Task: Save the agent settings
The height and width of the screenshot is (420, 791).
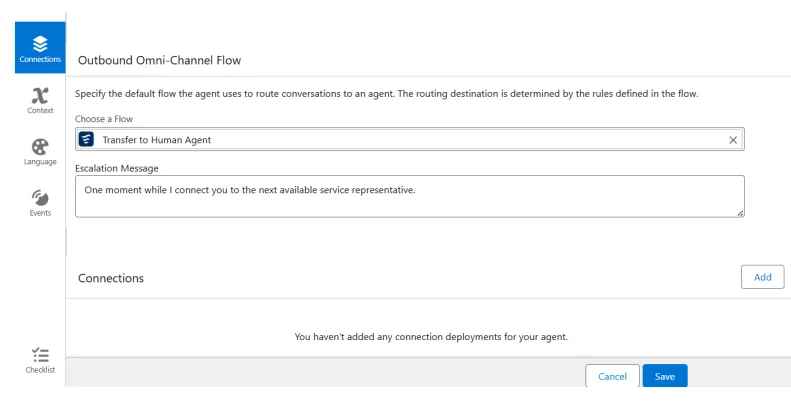Action: [665, 376]
